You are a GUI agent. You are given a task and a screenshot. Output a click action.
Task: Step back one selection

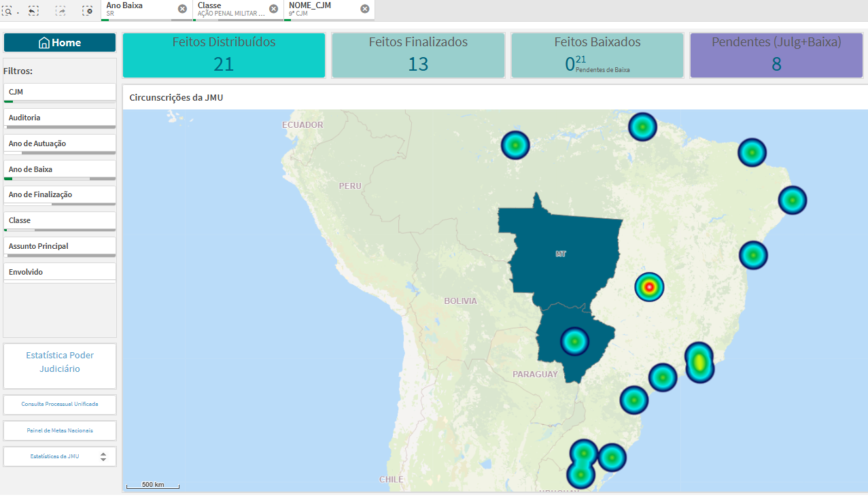33,10
